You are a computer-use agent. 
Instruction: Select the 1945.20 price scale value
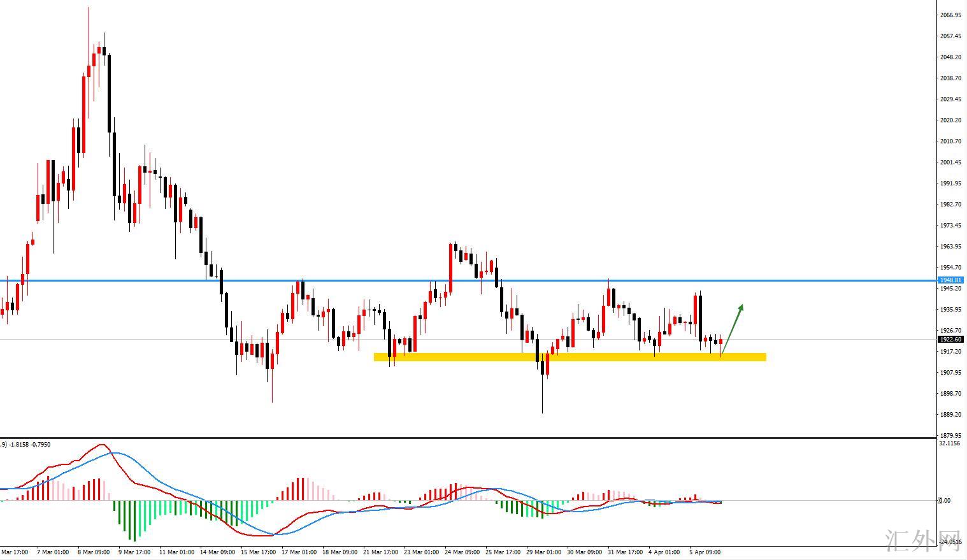(950, 289)
